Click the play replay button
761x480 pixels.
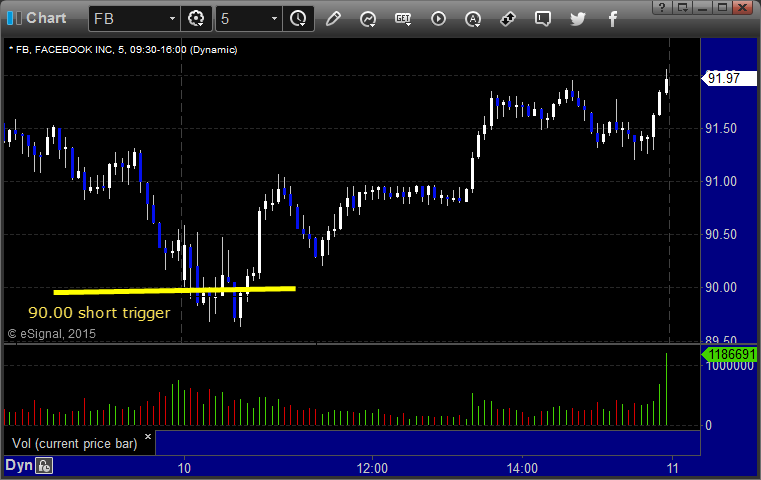point(438,19)
